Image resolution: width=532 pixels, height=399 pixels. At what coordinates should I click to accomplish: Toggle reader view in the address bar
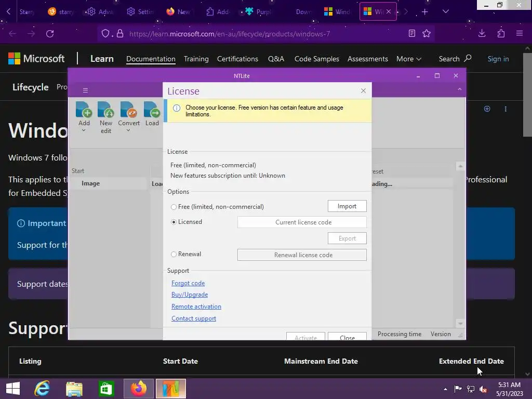coord(411,33)
